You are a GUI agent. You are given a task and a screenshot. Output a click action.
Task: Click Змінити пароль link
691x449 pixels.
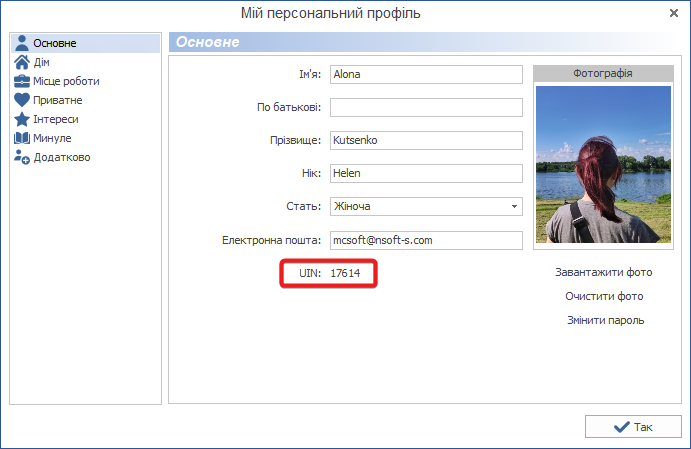(x=606, y=320)
